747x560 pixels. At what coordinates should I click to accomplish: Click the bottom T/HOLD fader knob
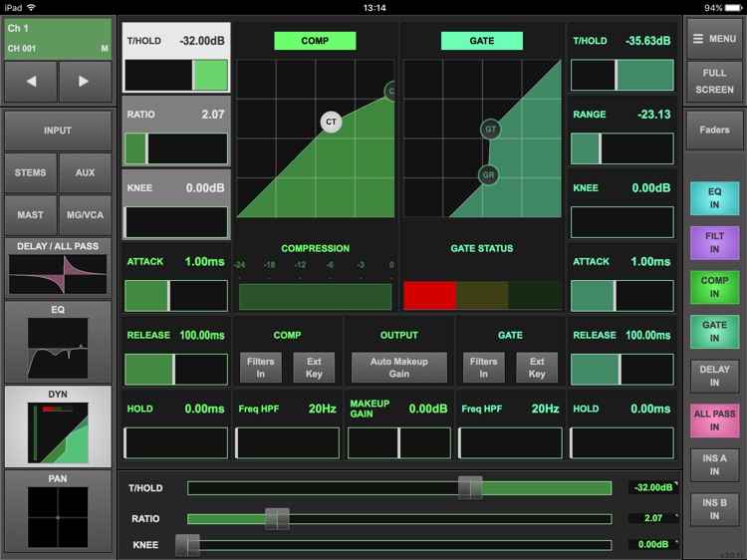[470, 488]
